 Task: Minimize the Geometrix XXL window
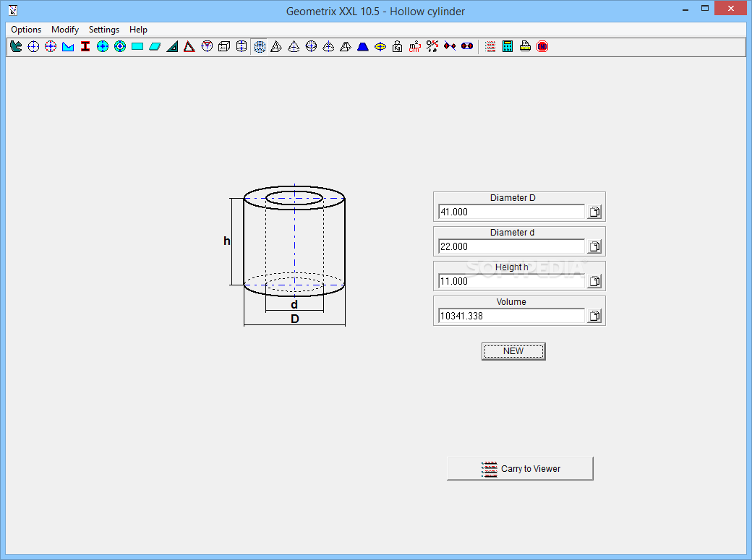(685, 9)
